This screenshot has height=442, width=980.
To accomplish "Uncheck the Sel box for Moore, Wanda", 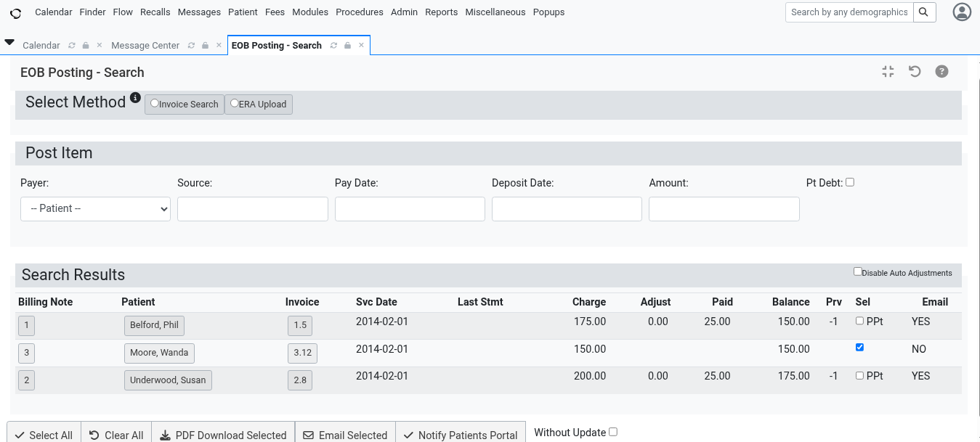I will click(x=860, y=348).
